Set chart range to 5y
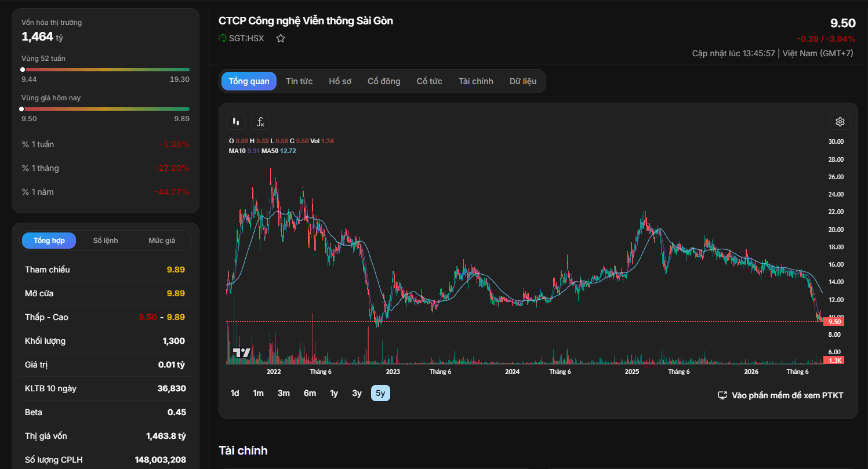This screenshot has width=868, height=469. pyautogui.click(x=380, y=393)
